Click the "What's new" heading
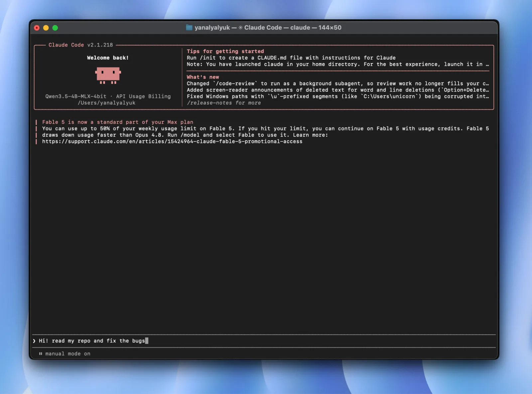Screen dimensions: 532x394 (203, 77)
